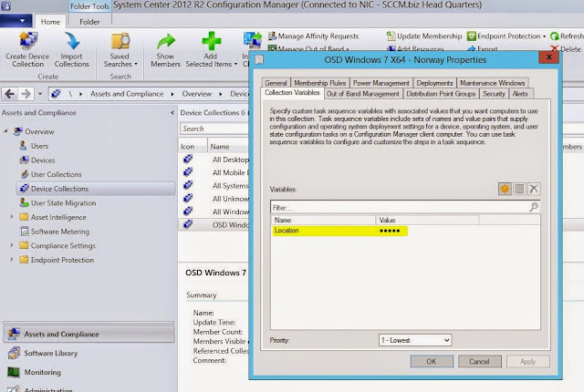The height and width of the screenshot is (392, 584).
Task: Click Refresh in the ribbon
Action: click(x=567, y=36)
